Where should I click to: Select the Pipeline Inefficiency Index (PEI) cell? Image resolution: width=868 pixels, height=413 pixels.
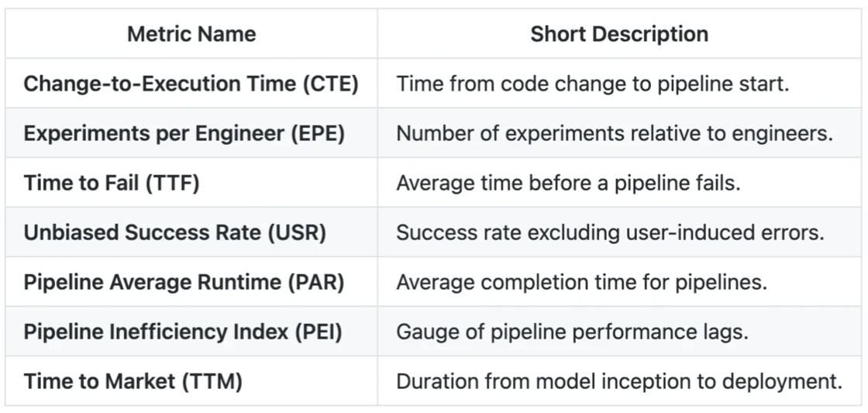click(183, 332)
